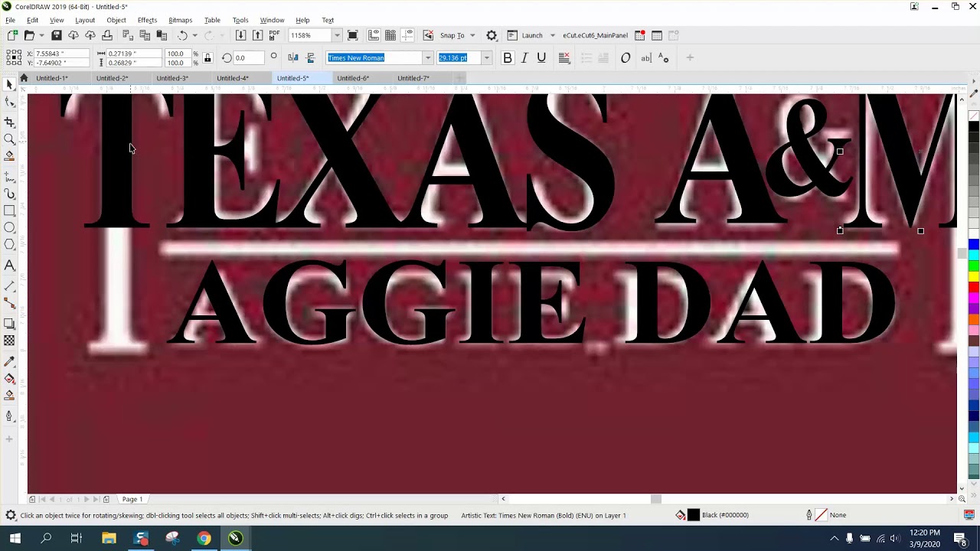The height and width of the screenshot is (551, 980).
Task: Open the Effects menu
Action: pyautogui.click(x=147, y=20)
